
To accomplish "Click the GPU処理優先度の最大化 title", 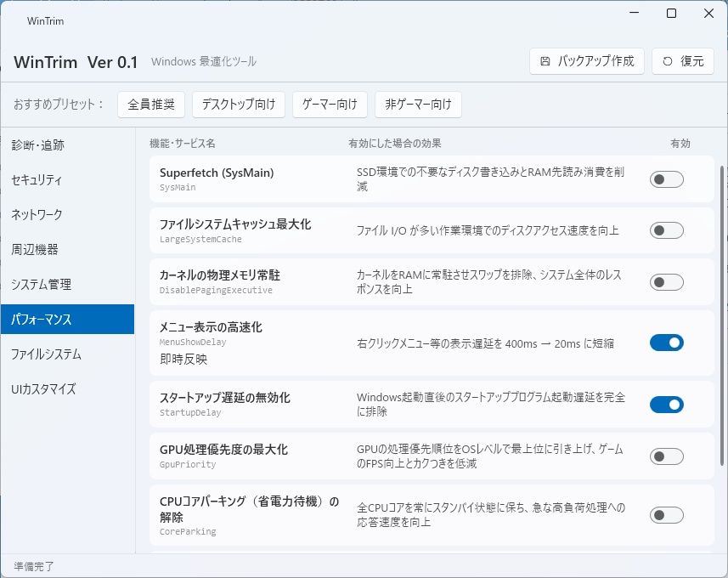I will point(223,450).
